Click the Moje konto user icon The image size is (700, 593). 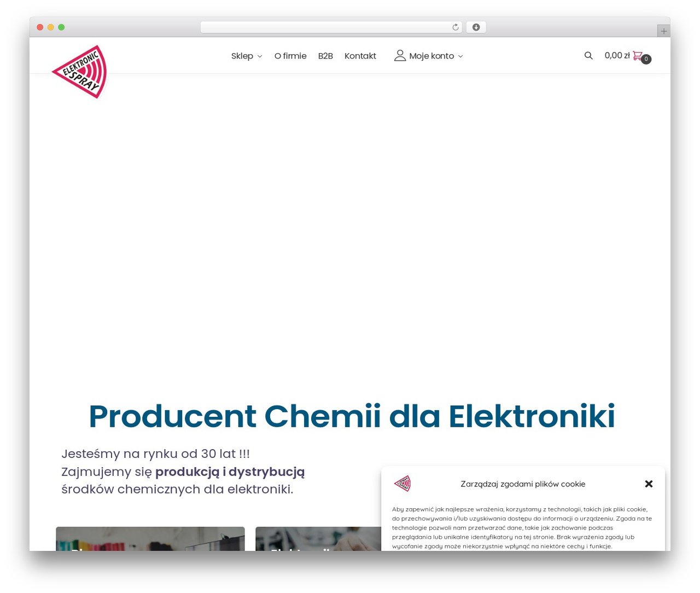coord(400,55)
